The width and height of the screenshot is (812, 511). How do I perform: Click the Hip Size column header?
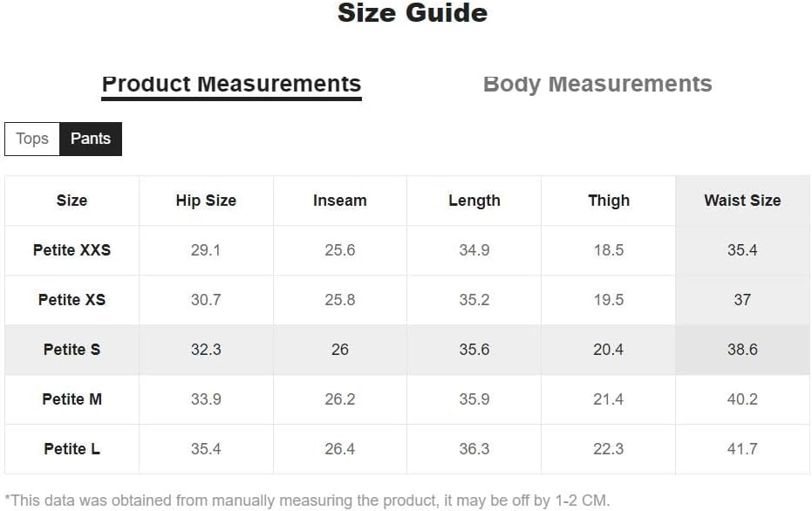click(x=206, y=201)
